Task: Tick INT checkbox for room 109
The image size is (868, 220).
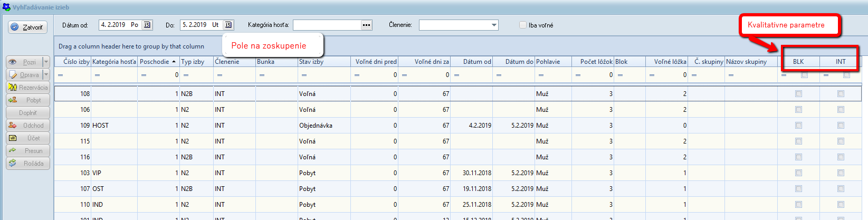Action: coord(841,126)
